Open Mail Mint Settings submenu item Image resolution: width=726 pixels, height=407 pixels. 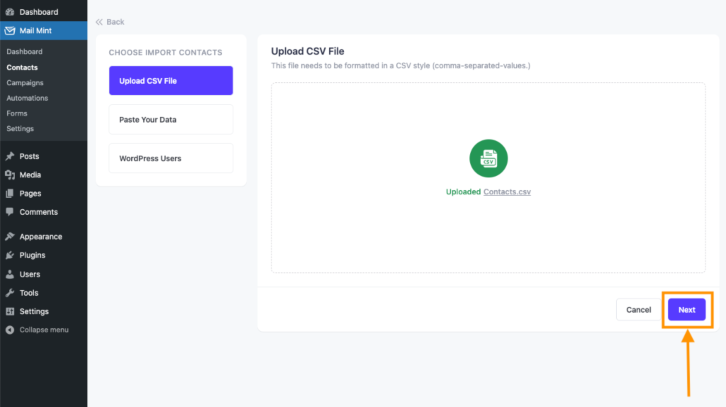point(20,128)
